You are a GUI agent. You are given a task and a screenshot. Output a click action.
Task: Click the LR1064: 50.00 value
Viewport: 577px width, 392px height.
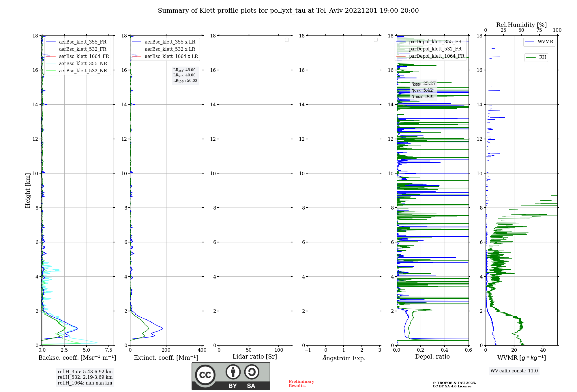tap(185, 81)
